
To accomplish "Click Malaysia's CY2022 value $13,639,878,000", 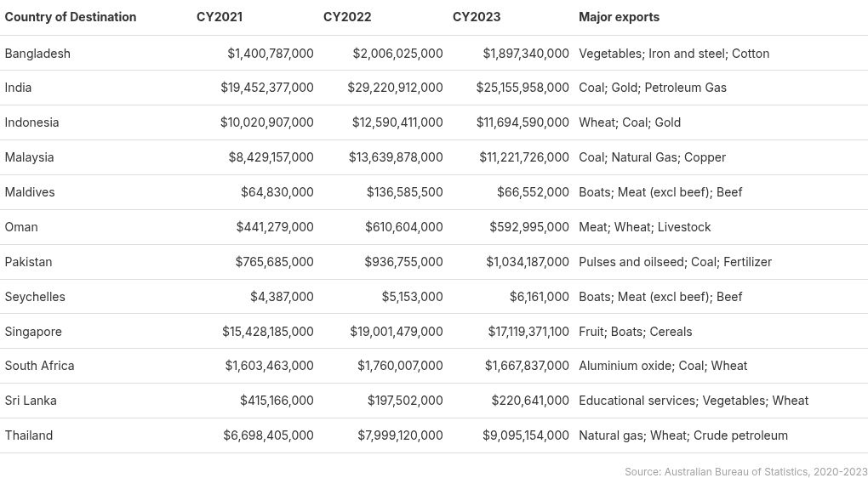I will tap(396, 157).
